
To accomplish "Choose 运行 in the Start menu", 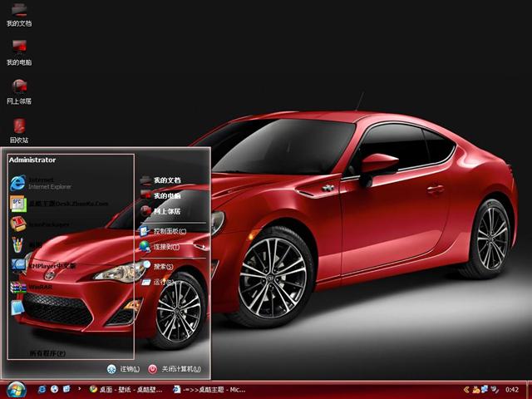I will (161, 283).
